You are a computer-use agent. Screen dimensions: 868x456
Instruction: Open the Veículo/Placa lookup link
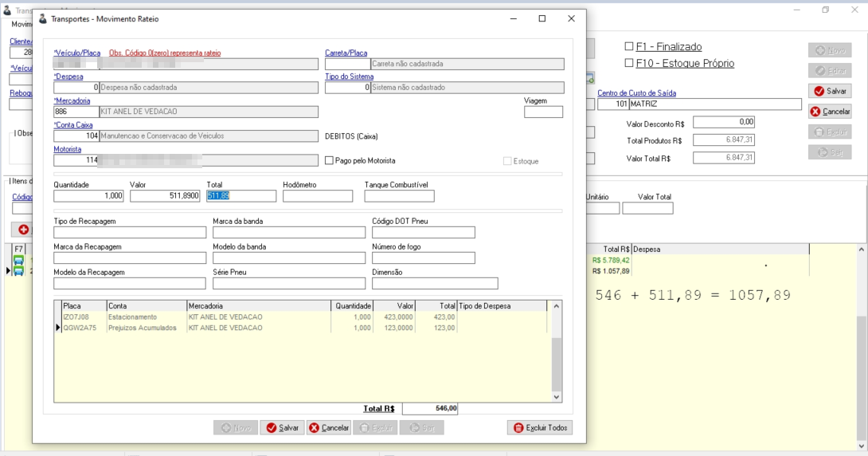[77, 53]
